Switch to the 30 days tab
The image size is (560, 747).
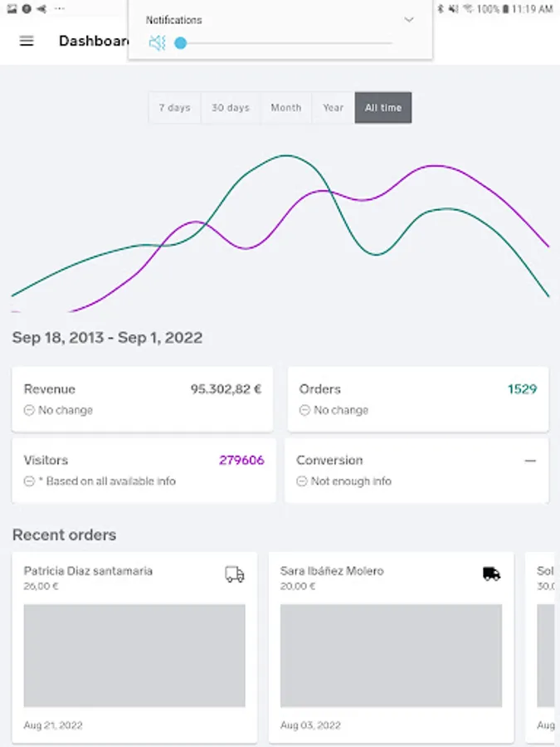[231, 108]
